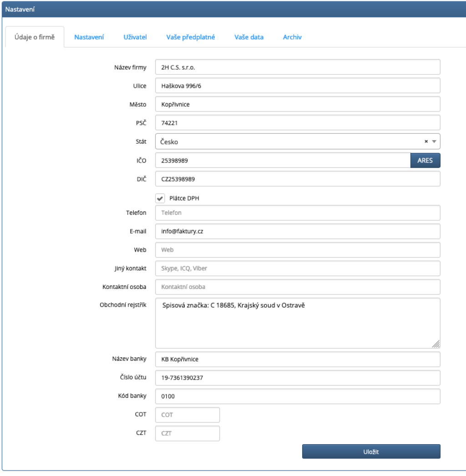Click the ARES lookup button
The height and width of the screenshot is (476, 466).
pos(425,160)
